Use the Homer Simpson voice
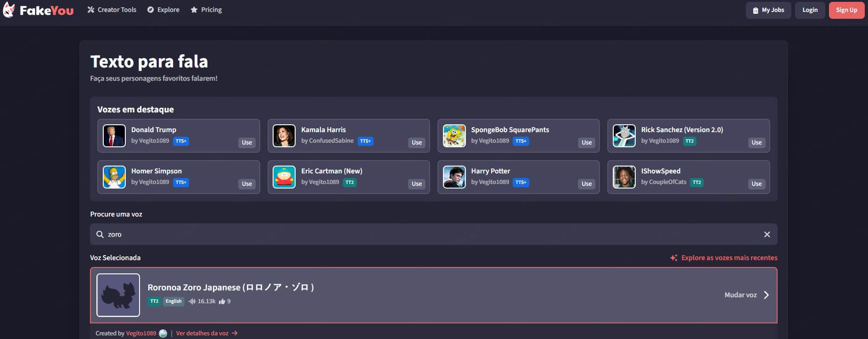Screen dimensions: 868x339 point(247,184)
